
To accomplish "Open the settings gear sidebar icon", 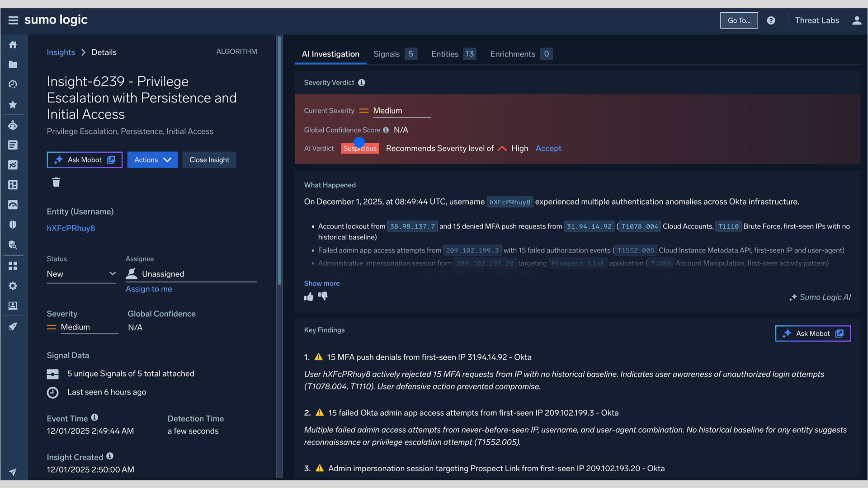I will click(13, 286).
